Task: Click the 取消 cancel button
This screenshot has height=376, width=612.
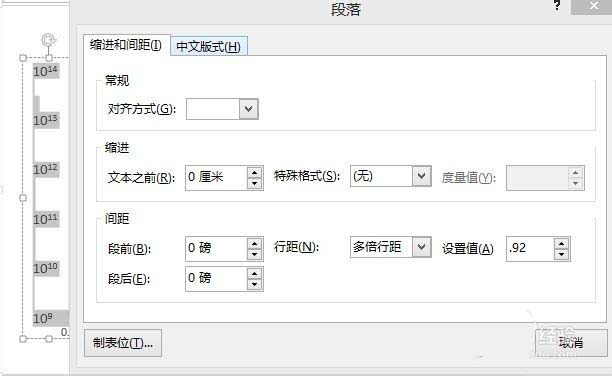Action: click(571, 342)
